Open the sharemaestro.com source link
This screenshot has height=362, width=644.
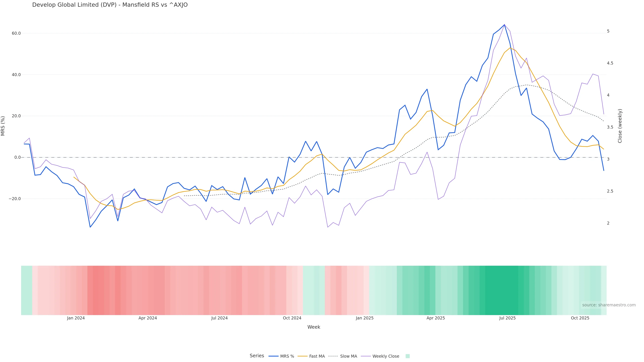tap(609, 305)
